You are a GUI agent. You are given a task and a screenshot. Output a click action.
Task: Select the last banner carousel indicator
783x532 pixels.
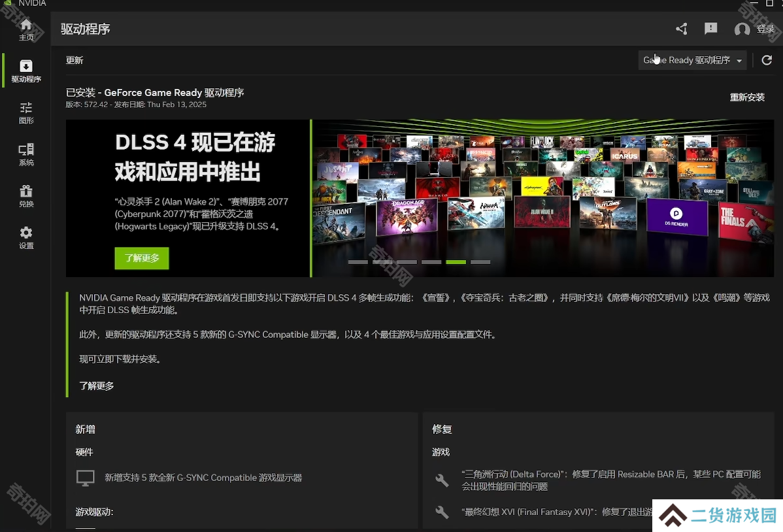click(x=480, y=262)
